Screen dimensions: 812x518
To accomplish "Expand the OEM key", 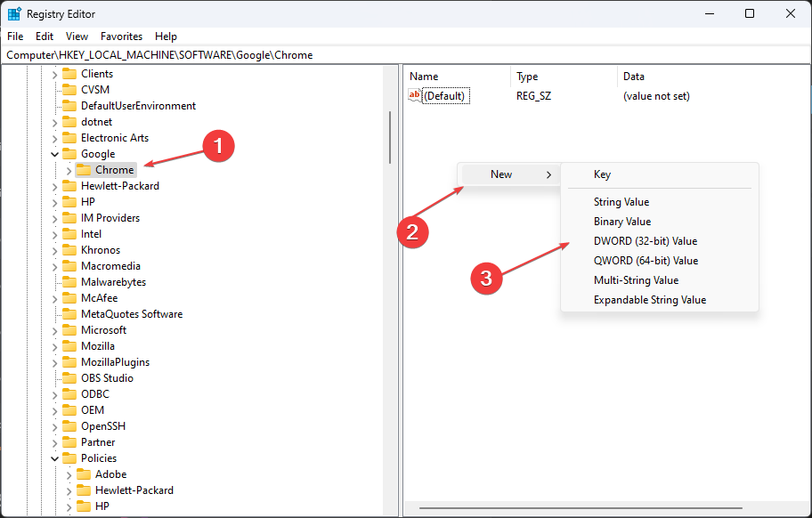I will (54, 411).
